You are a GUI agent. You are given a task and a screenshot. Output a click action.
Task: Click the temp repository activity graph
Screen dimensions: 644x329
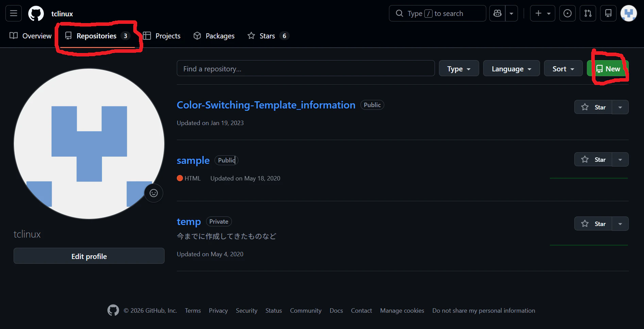click(589, 244)
